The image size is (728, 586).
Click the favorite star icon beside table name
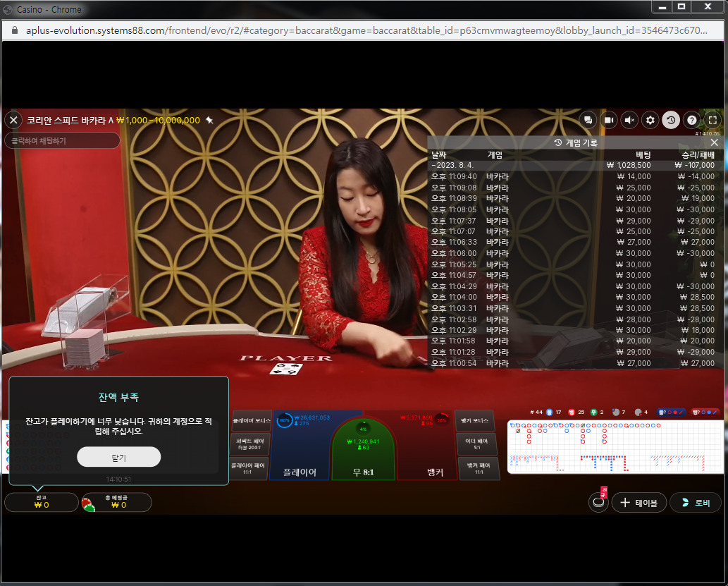click(x=209, y=121)
